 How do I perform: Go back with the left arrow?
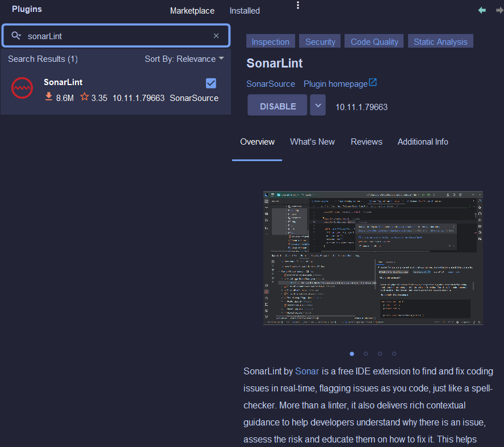pos(482,10)
